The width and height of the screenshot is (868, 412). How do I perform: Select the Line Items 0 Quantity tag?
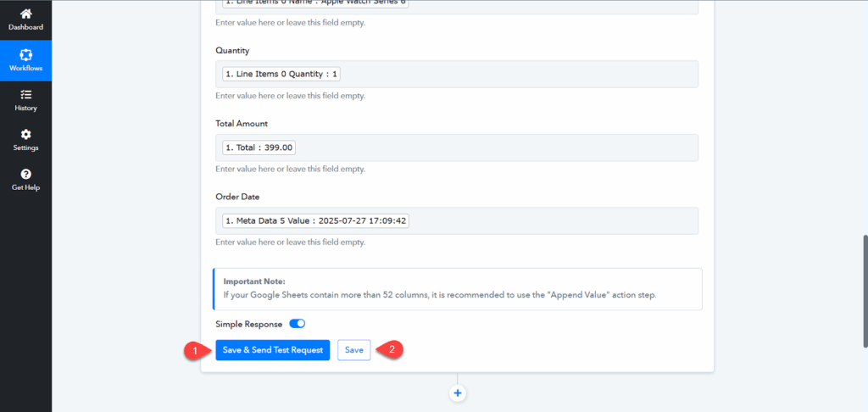click(281, 75)
